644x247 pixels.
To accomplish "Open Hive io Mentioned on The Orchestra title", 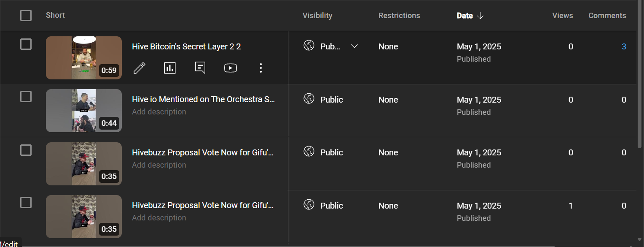I will 204,100.
